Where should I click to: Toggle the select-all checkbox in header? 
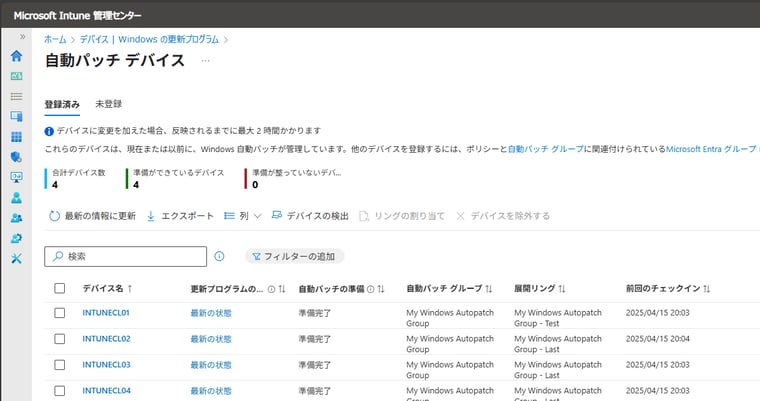point(60,289)
